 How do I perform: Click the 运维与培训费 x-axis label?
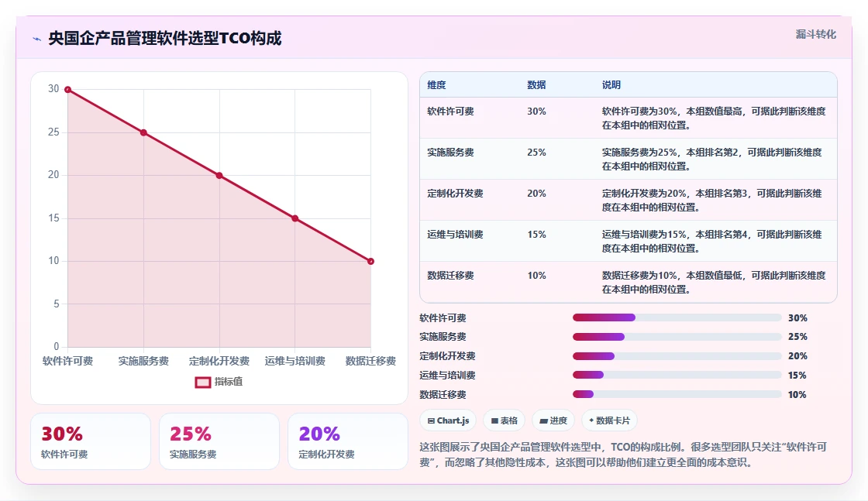(x=295, y=361)
